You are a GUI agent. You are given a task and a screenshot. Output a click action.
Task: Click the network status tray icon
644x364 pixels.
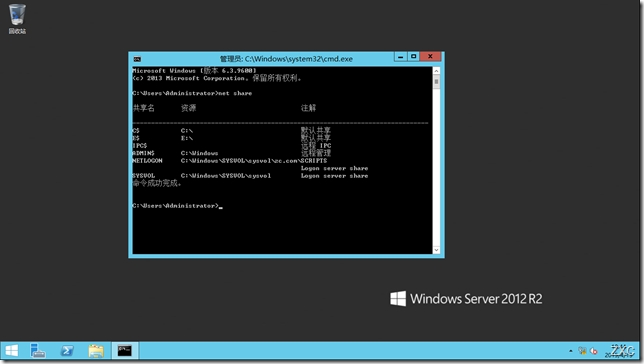[x=582, y=351]
